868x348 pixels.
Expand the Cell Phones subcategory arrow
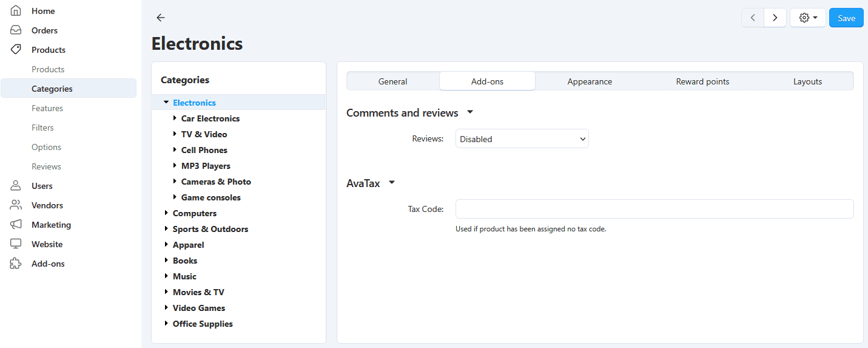point(175,150)
